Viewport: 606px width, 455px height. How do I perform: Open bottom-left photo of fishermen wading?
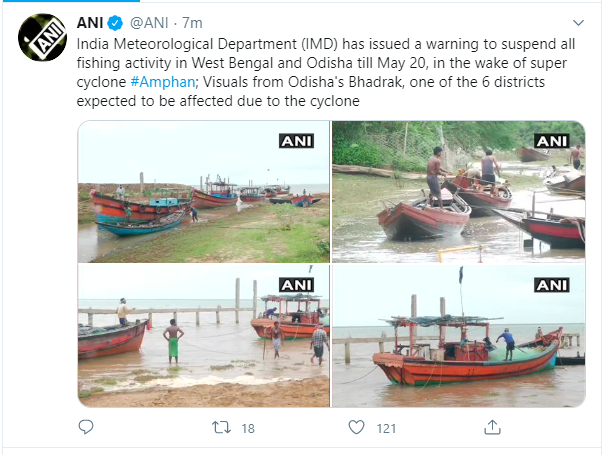(x=203, y=335)
